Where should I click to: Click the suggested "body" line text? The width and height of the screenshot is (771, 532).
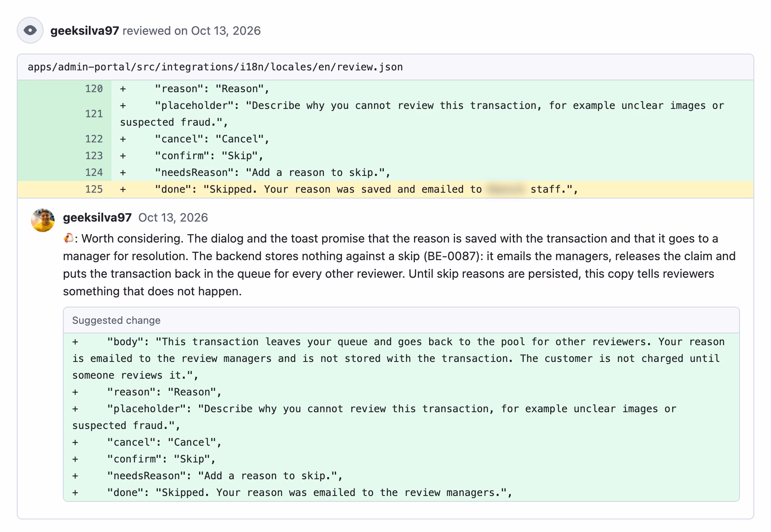pos(401,359)
